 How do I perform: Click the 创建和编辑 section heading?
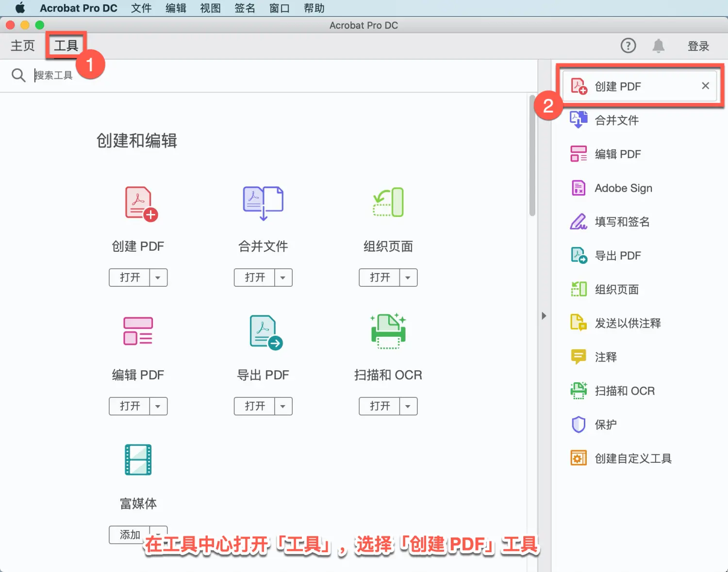click(x=137, y=141)
